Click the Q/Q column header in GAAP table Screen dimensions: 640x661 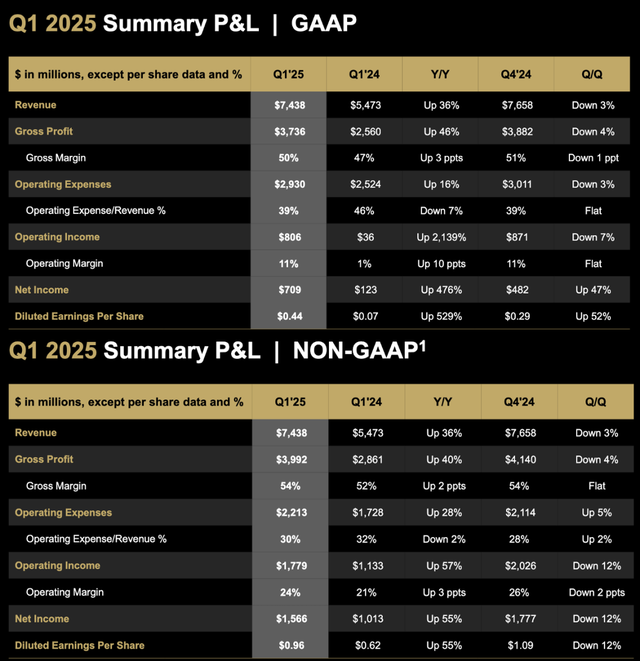click(x=595, y=74)
